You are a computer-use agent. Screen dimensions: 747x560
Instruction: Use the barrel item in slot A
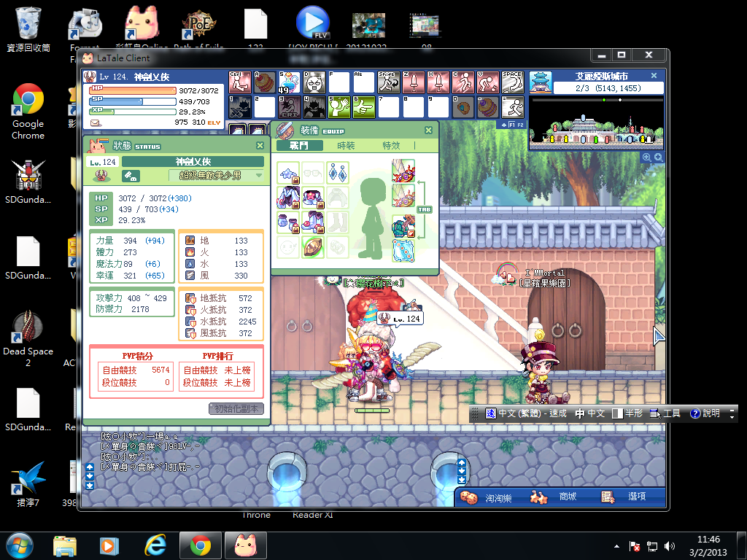pos(265,82)
